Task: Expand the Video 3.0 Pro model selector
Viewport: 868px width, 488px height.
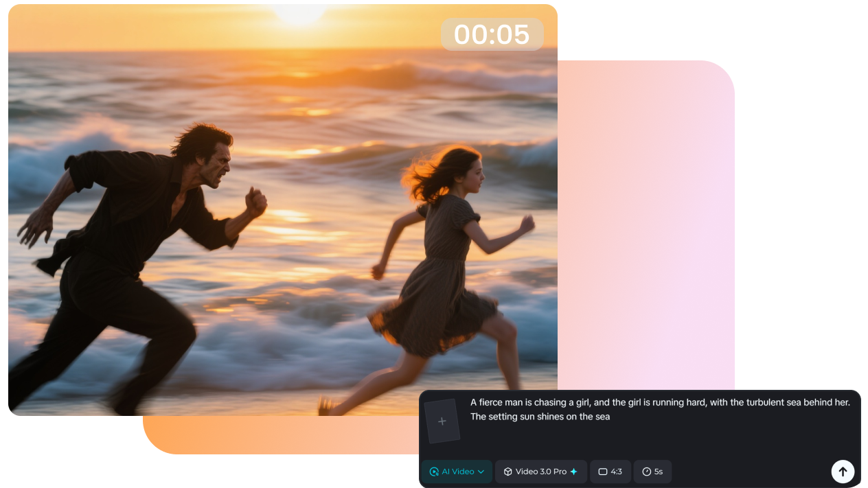Action: point(540,472)
